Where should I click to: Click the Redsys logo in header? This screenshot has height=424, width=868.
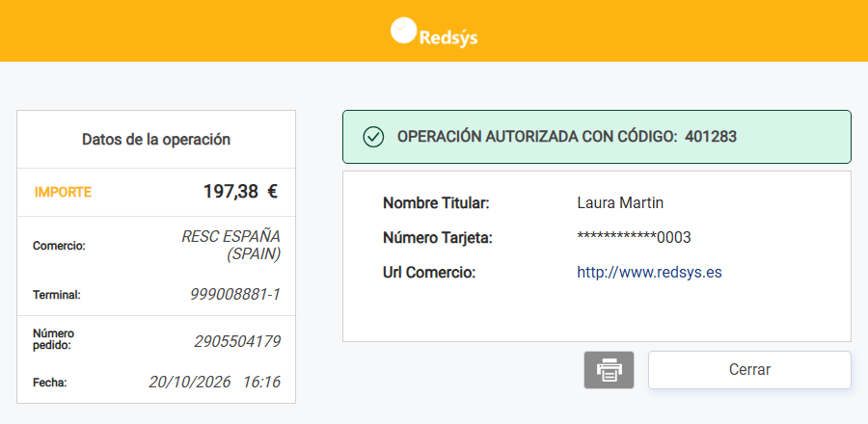pos(434,32)
